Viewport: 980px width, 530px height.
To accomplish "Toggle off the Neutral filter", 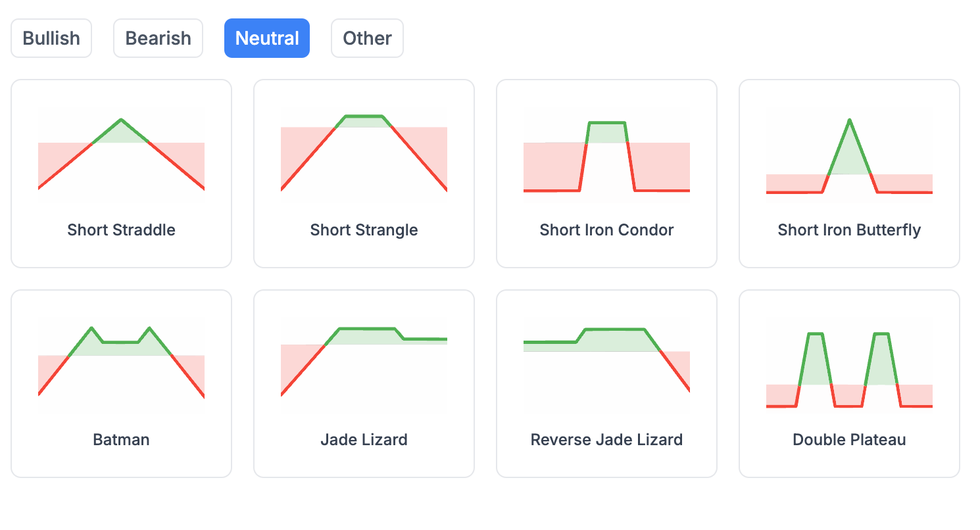I will click(x=267, y=38).
